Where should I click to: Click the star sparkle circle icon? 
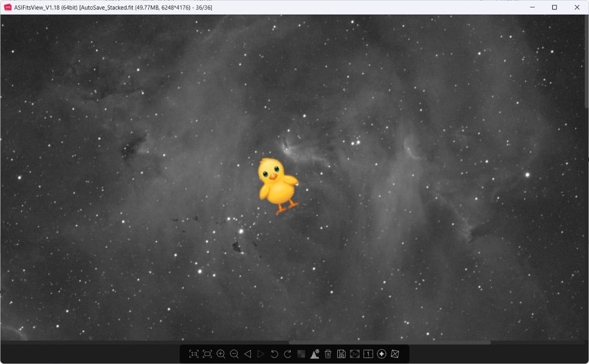381,354
